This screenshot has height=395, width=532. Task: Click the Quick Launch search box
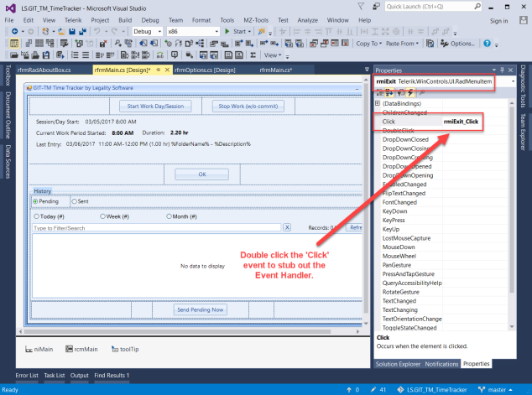(433, 7)
